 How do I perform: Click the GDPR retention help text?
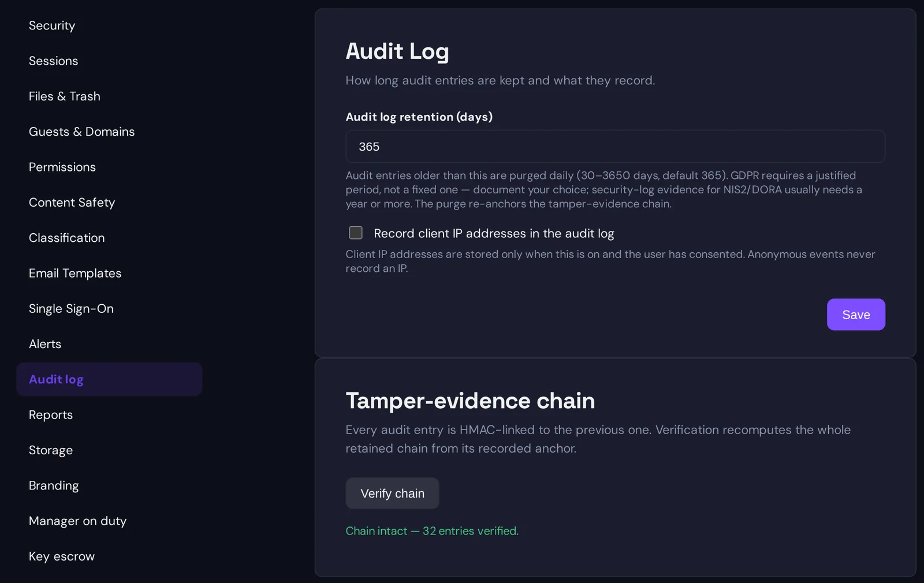(x=604, y=189)
